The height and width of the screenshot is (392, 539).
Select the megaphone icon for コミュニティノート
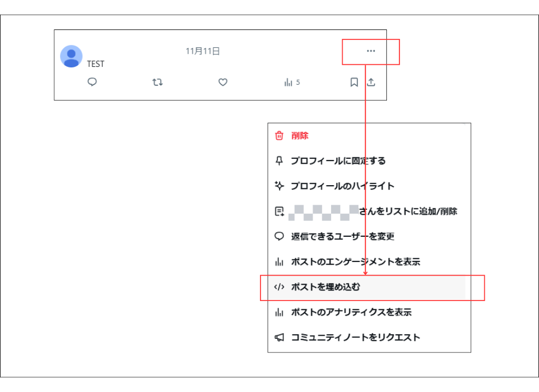pyautogui.click(x=279, y=337)
